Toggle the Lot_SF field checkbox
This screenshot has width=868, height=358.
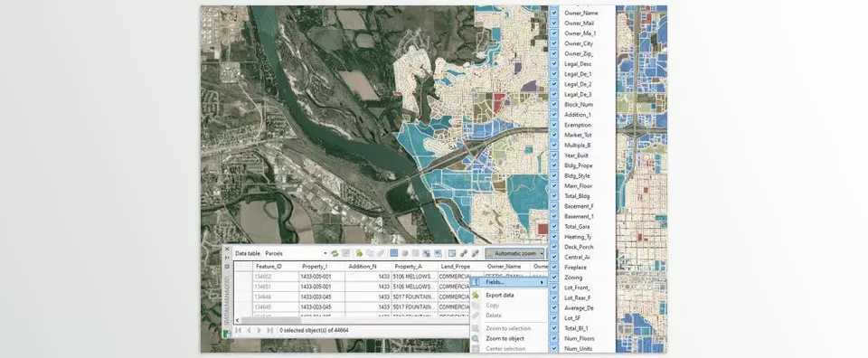(554, 318)
